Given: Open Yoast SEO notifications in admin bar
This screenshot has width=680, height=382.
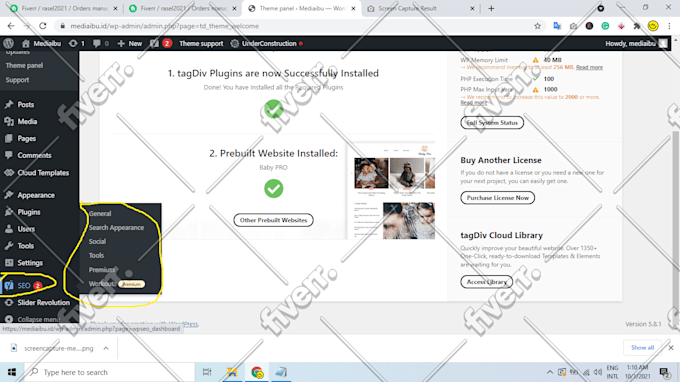Looking at the screenshot, I should [x=160, y=43].
